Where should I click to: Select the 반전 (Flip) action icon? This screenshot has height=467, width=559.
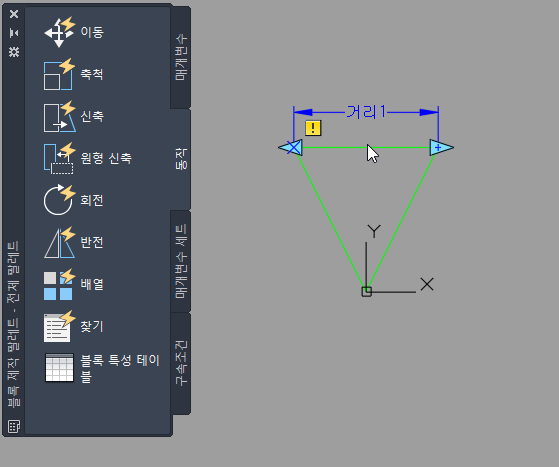click(60, 242)
